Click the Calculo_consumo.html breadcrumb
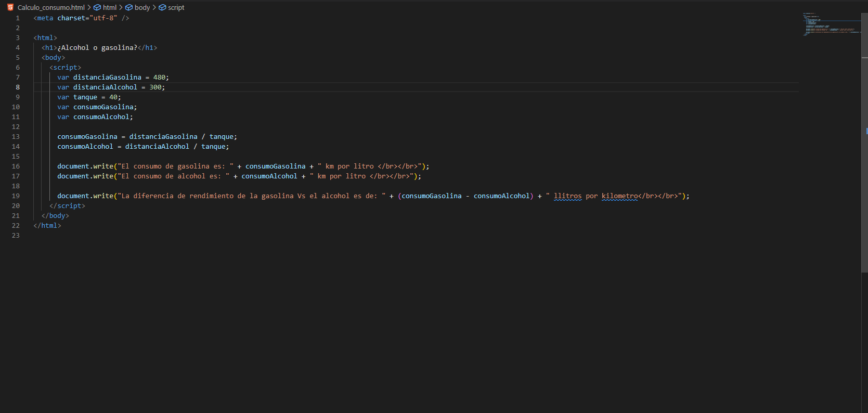 pos(51,7)
